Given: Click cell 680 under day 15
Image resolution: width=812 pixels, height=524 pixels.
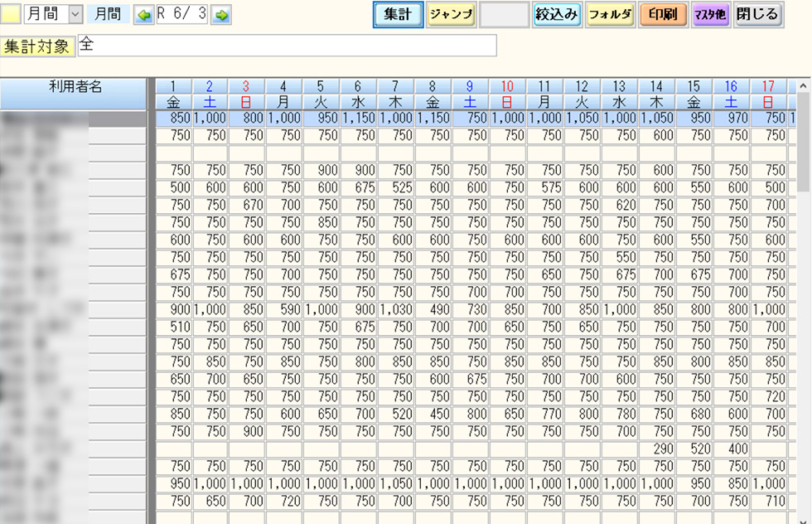Looking at the screenshot, I should click(694, 414).
